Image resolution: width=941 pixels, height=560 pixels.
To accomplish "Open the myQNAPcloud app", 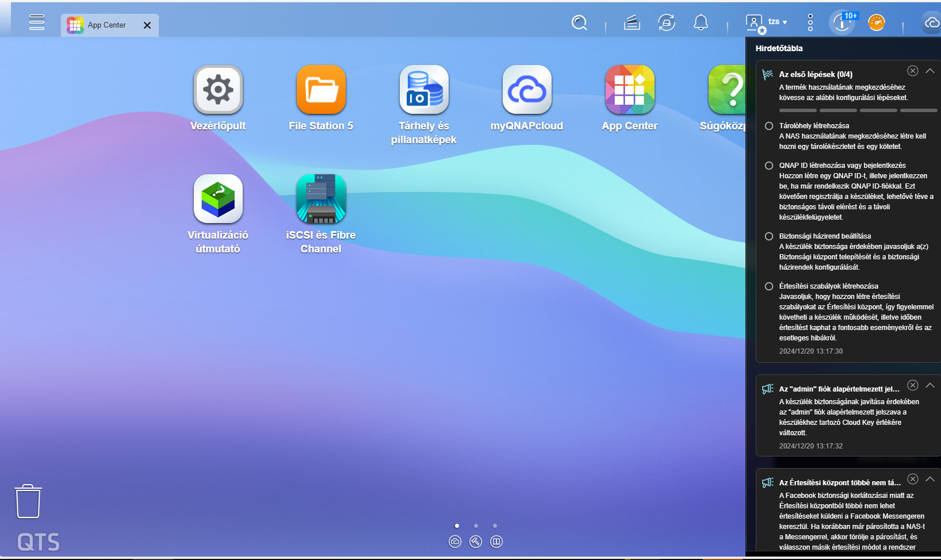I will pos(527,90).
